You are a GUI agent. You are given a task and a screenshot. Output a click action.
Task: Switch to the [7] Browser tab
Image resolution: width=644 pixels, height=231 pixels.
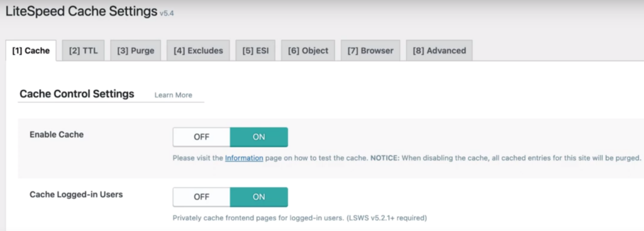coord(370,50)
